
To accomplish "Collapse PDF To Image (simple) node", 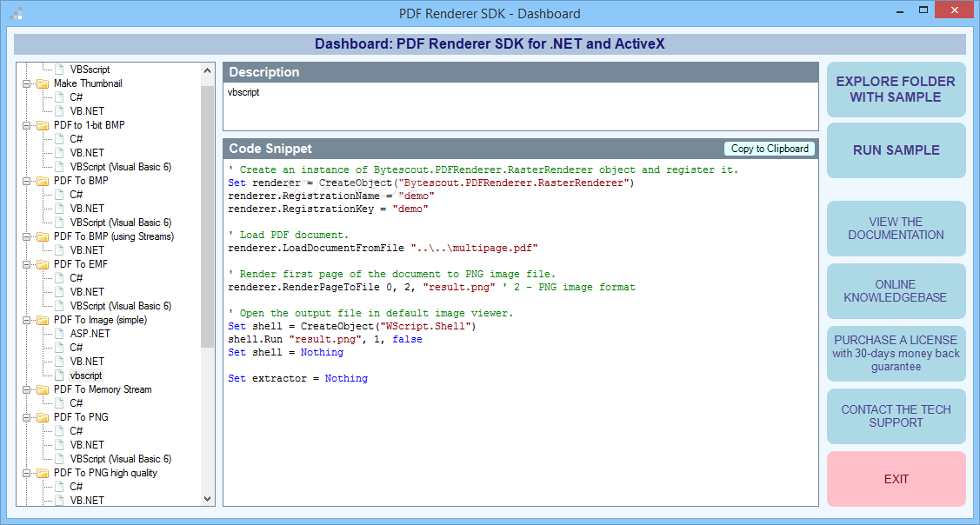I will [x=26, y=320].
